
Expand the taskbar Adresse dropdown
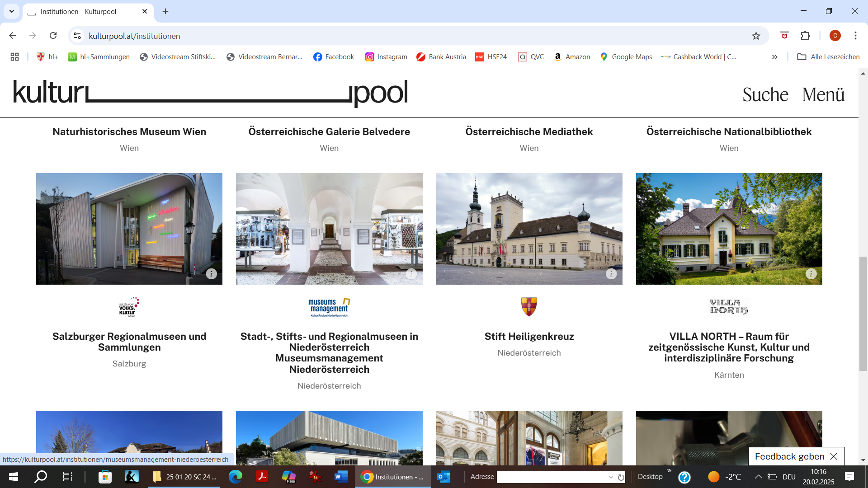click(611, 477)
